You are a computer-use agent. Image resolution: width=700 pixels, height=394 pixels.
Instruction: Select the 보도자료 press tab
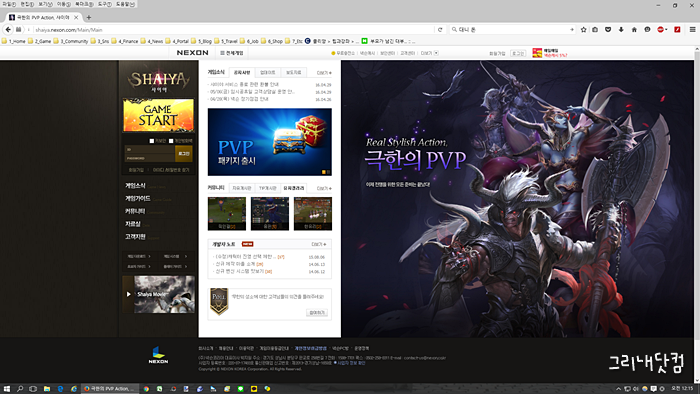click(x=293, y=72)
